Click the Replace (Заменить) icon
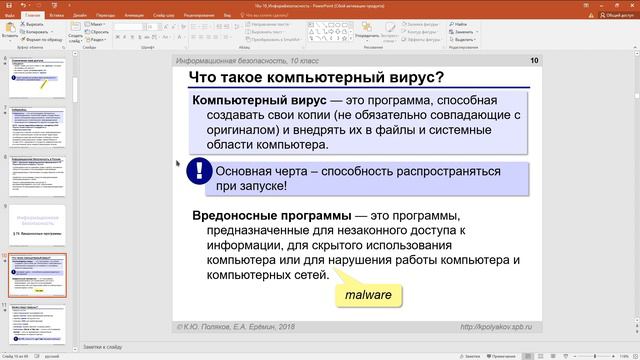This screenshot has height=360, width=640. 451,32
